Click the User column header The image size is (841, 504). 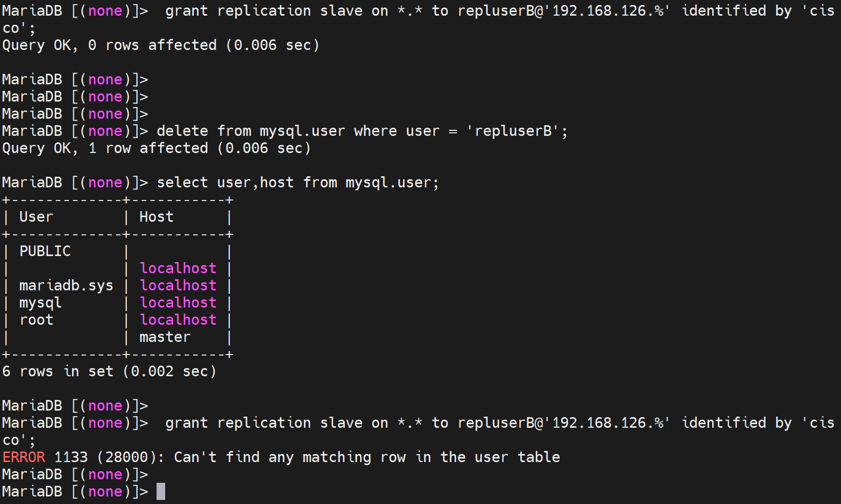pyautogui.click(x=36, y=217)
